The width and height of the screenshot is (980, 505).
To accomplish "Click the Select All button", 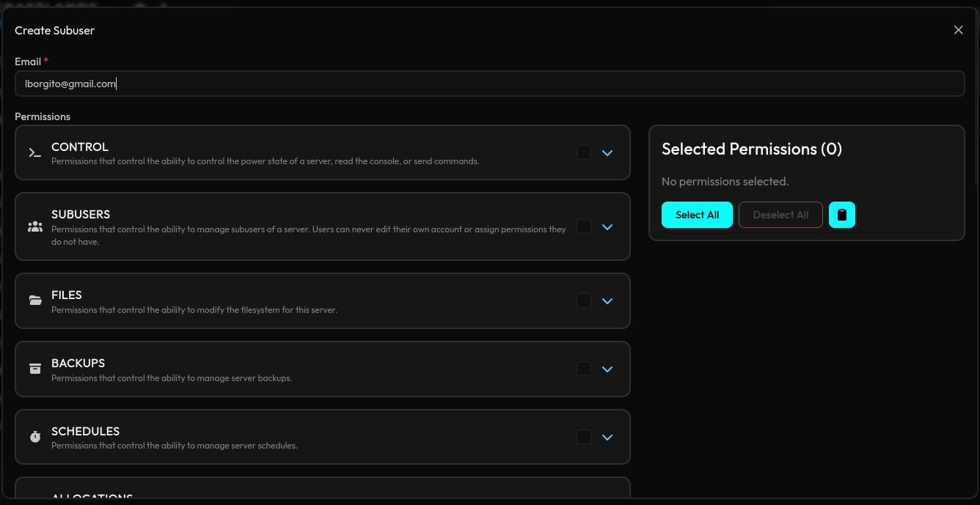I will [x=697, y=215].
